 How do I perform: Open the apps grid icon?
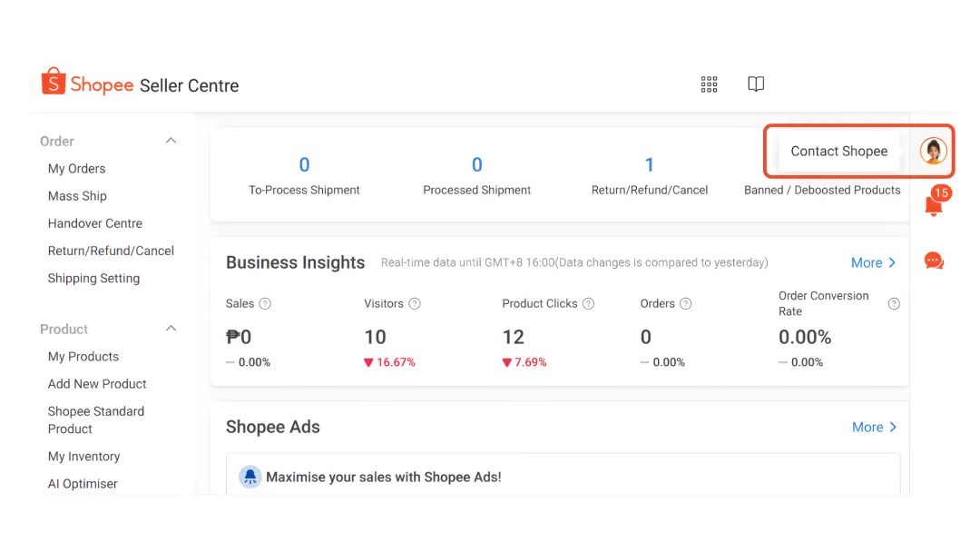(x=710, y=84)
